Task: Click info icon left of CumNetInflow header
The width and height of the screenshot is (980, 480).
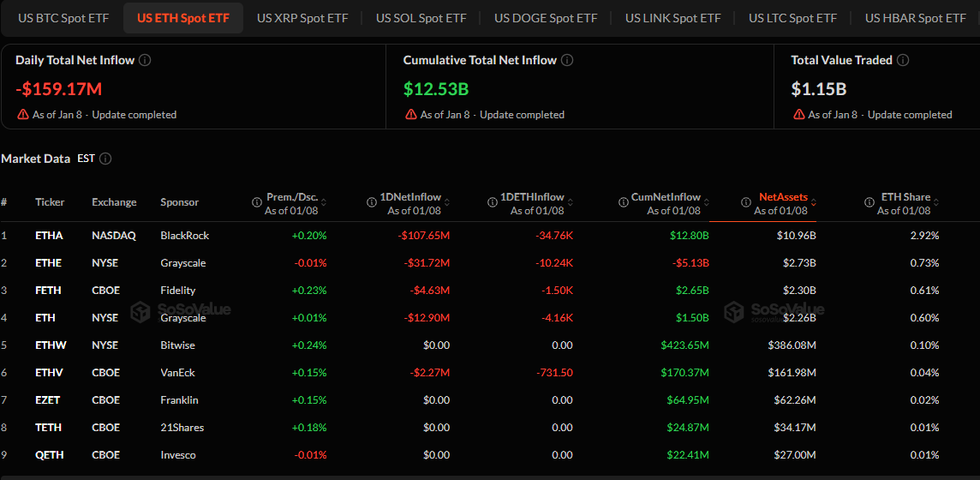Action: point(624,203)
